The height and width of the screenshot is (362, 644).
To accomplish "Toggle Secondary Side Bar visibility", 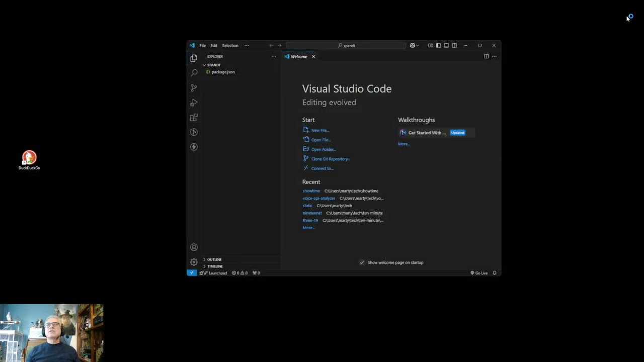I will (454, 46).
